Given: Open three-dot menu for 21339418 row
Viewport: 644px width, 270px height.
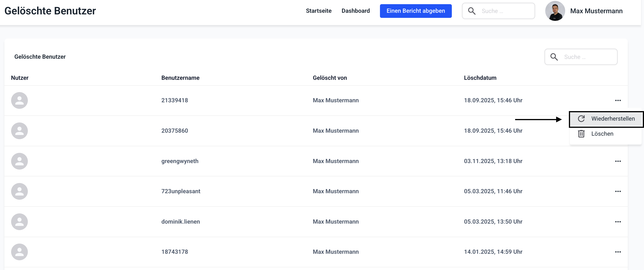Looking at the screenshot, I should [x=618, y=100].
